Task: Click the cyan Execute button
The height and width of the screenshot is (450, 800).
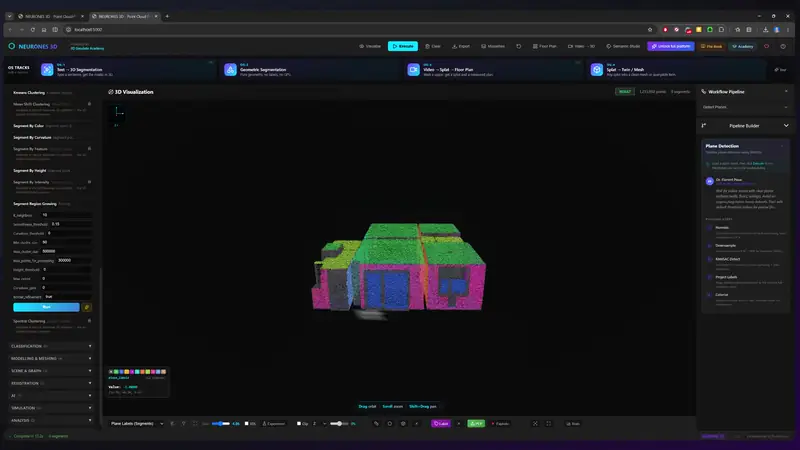Action: tap(403, 46)
